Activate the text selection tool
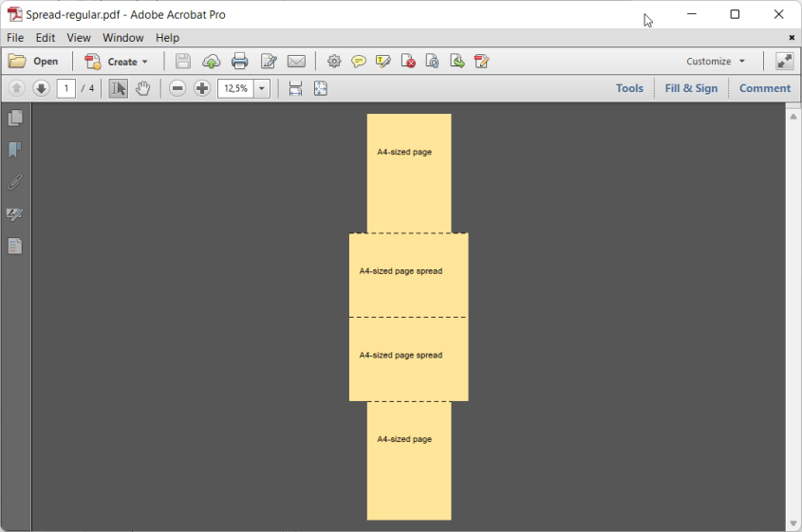The width and height of the screenshot is (802, 532). click(118, 88)
